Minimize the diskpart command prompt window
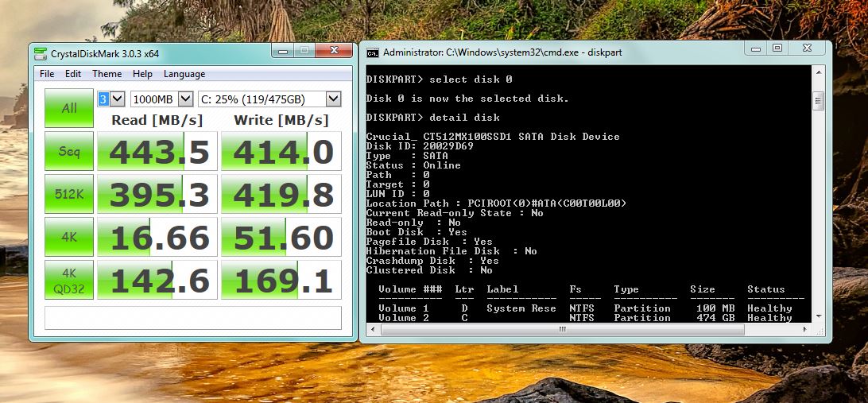Screen dimensions: 868x403 point(755,48)
